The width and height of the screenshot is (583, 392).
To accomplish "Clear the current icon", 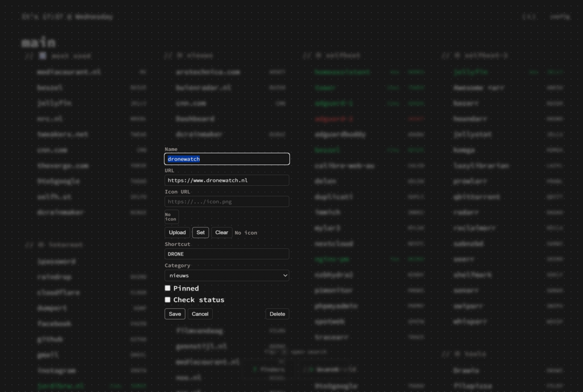I will tap(222, 232).
